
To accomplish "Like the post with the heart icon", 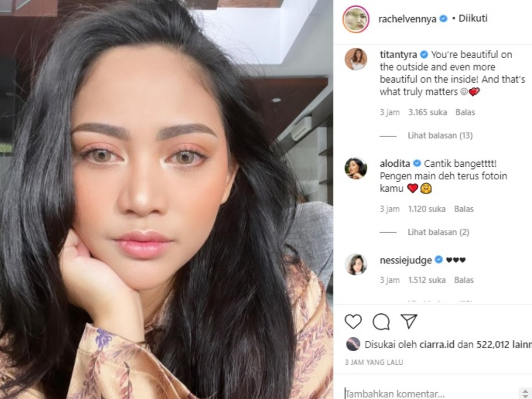I will tap(353, 321).
